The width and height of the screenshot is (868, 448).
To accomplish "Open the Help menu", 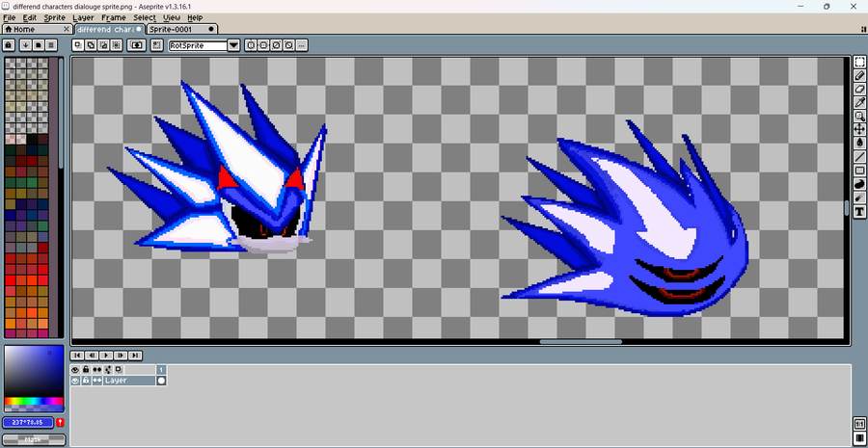I will click(x=195, y=17).
